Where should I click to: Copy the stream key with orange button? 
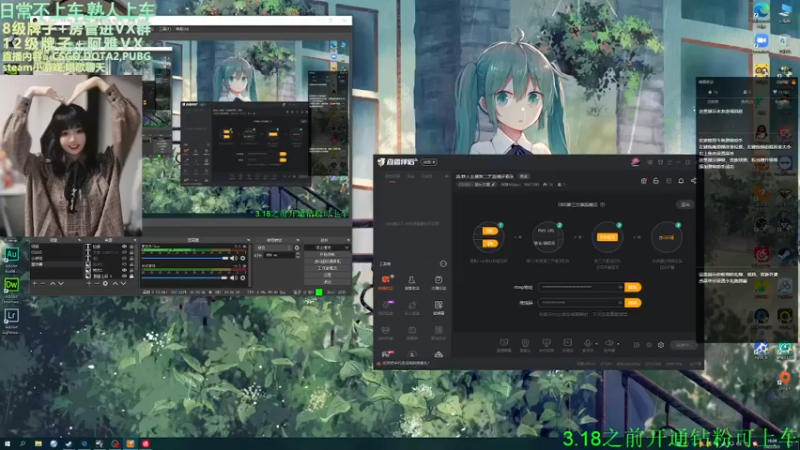(x=633, y=303)
